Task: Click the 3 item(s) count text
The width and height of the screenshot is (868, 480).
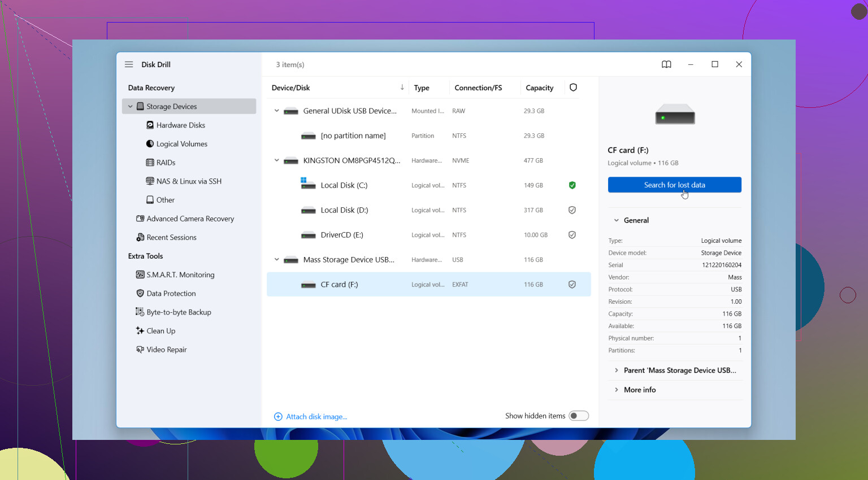Action: tap(290, 64)
